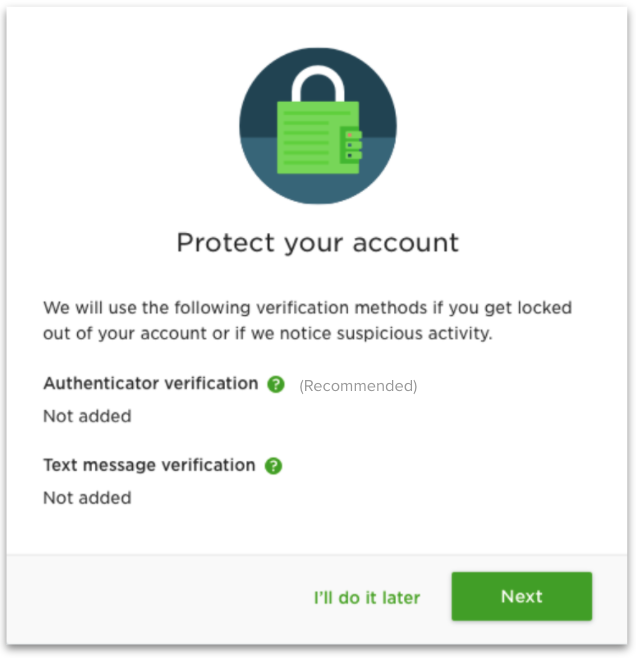Select the "Authenticator verification" label
The height and width of the screenshot is (658, 636).
[151, 384]
